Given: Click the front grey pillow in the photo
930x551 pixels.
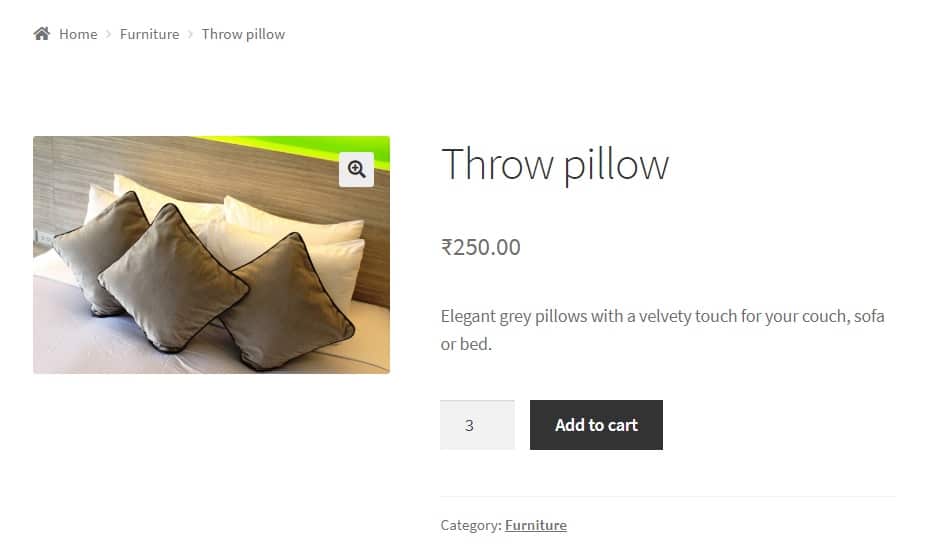Looking at the screenshot, I should coord(172,279).
